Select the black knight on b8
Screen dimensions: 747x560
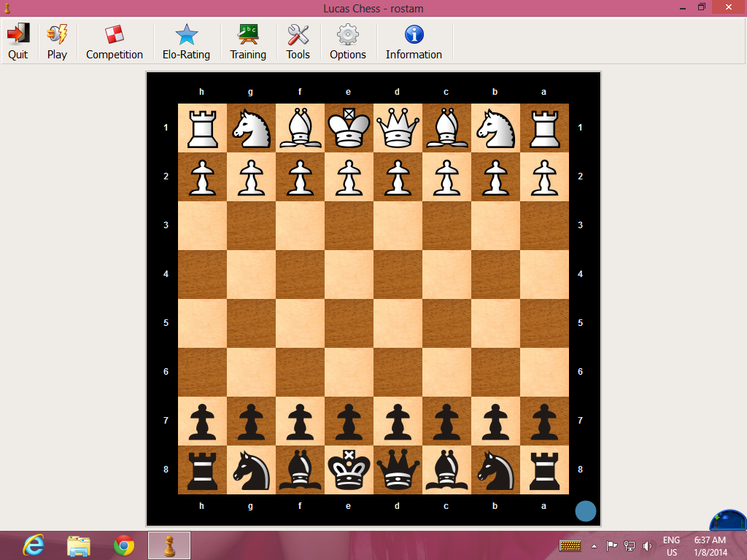coord(495,470)
